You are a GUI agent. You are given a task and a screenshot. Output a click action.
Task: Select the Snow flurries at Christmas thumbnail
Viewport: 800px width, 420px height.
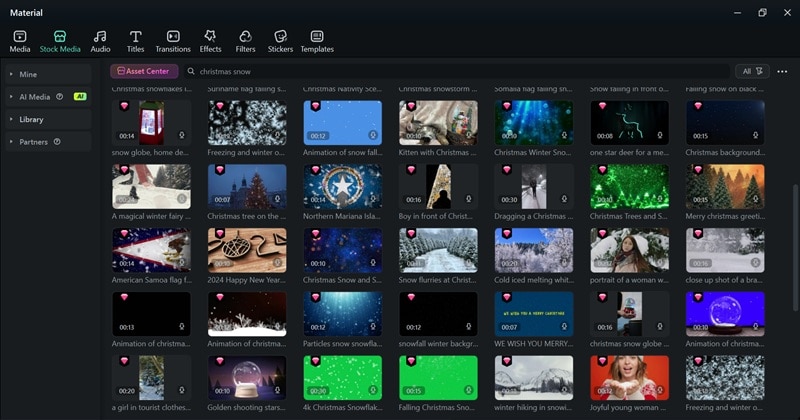tap(438, 250)
